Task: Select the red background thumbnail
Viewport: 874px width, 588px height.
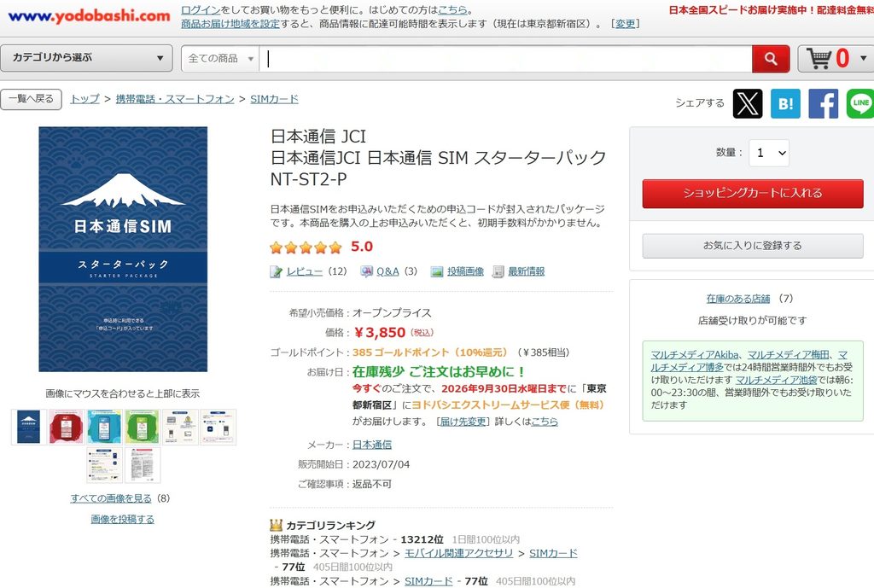Action: (67, 427)
